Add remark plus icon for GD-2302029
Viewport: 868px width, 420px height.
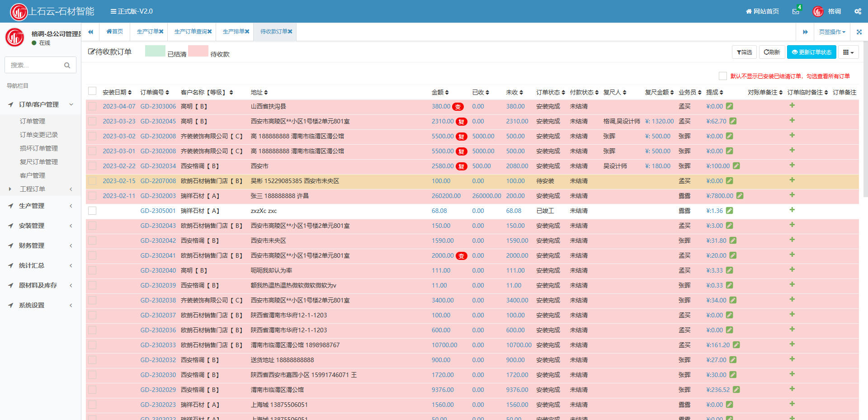(792, 389)
